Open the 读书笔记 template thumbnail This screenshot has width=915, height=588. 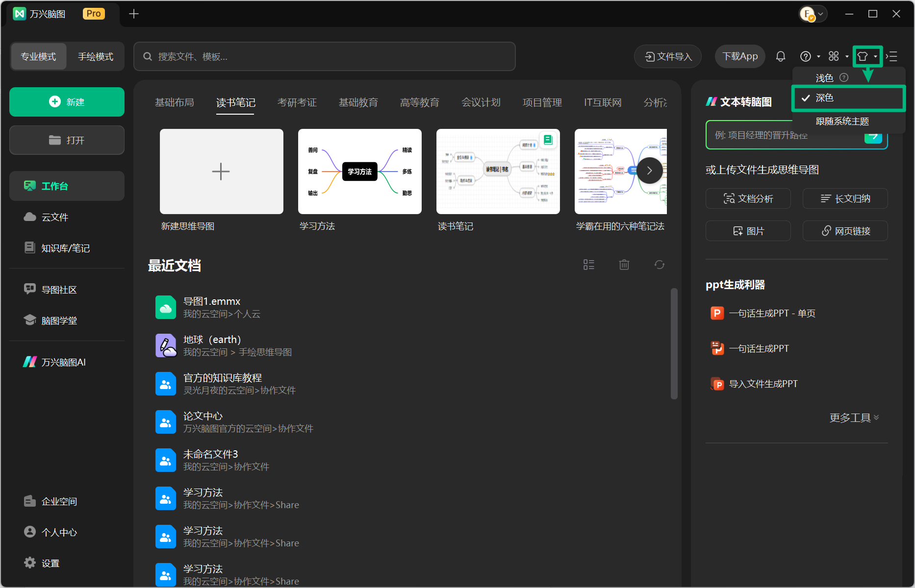(x=498, y=171)
